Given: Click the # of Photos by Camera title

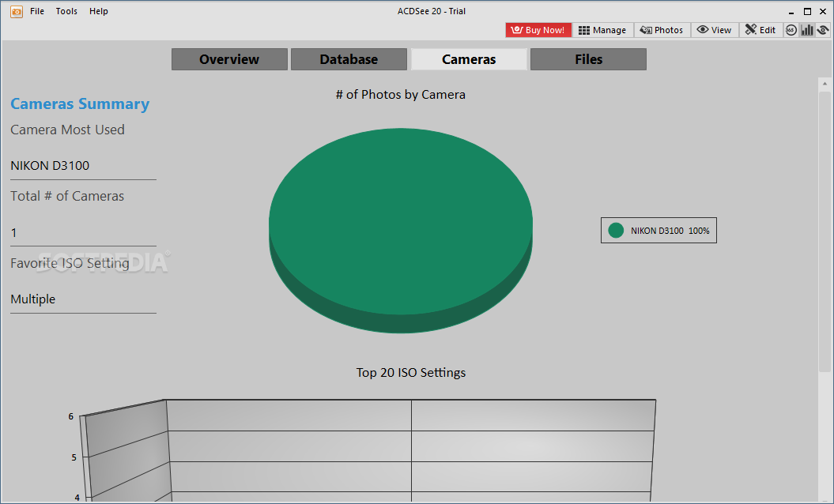Looking at the screenshot, I should click(401, 95).
